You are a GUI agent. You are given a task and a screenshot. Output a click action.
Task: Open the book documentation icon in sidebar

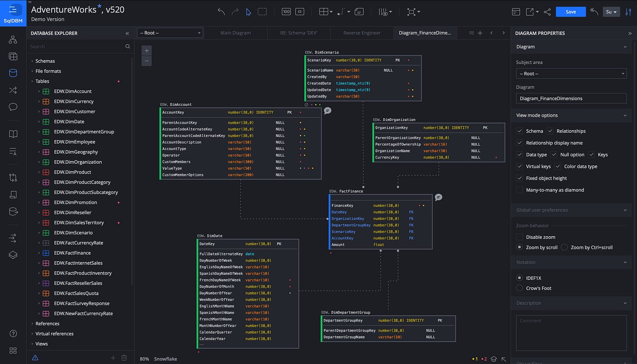pos(13,134)
